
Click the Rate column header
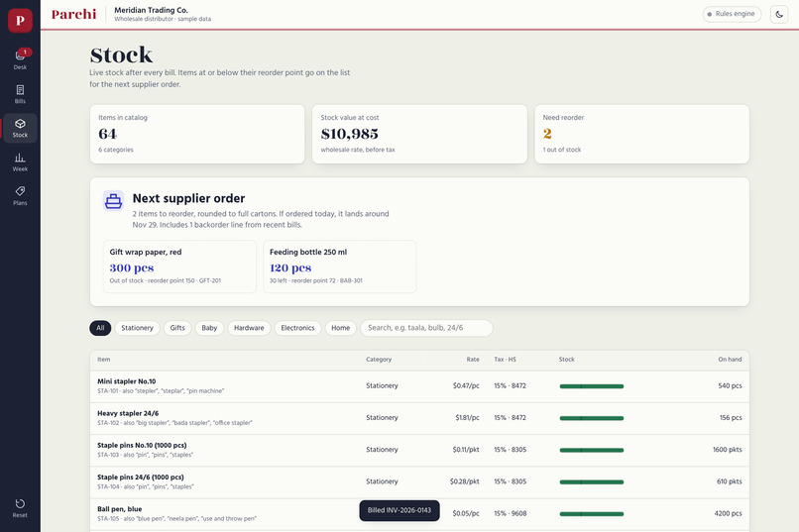pos(473,360)
